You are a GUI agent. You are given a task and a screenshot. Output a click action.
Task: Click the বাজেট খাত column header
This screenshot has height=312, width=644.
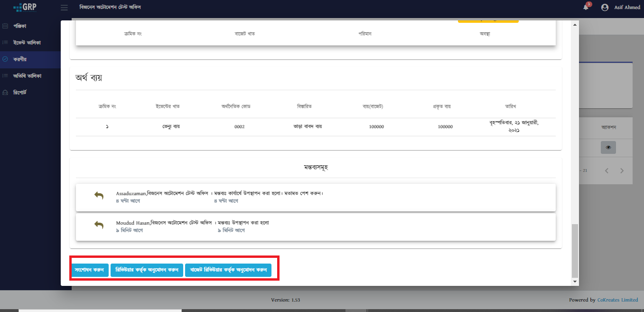pos(245,34)
